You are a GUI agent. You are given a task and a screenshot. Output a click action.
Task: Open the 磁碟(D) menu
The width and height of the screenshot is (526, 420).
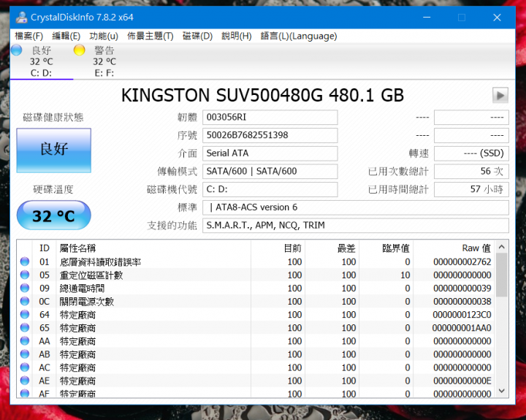point(197,36)
